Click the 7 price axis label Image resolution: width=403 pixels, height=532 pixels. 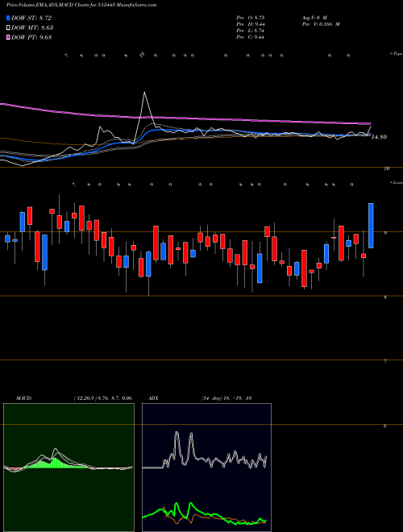pyautogui.click(x=385, y=362)
